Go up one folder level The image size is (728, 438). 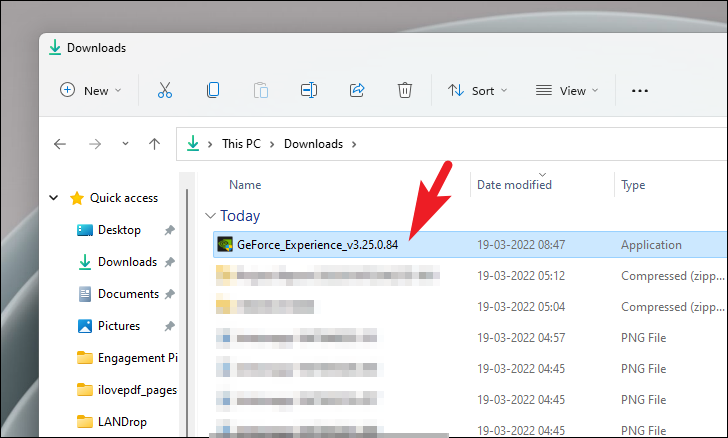click(x=155, y=144)
